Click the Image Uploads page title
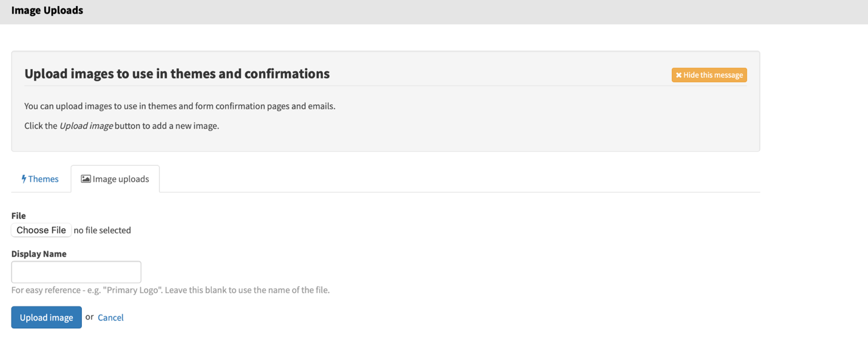The image size is (868, 341). click(47, 10)
